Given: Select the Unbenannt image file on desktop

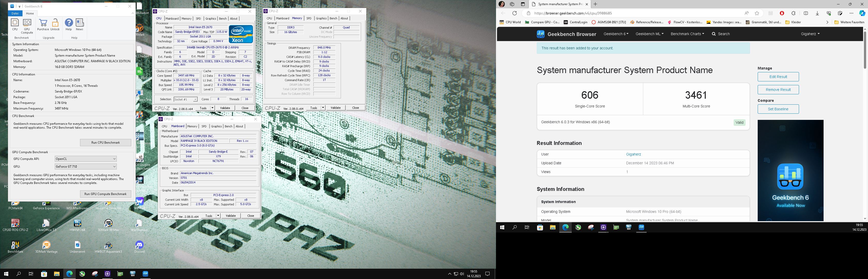Looking at the screenshot, I should coord(78,247).
